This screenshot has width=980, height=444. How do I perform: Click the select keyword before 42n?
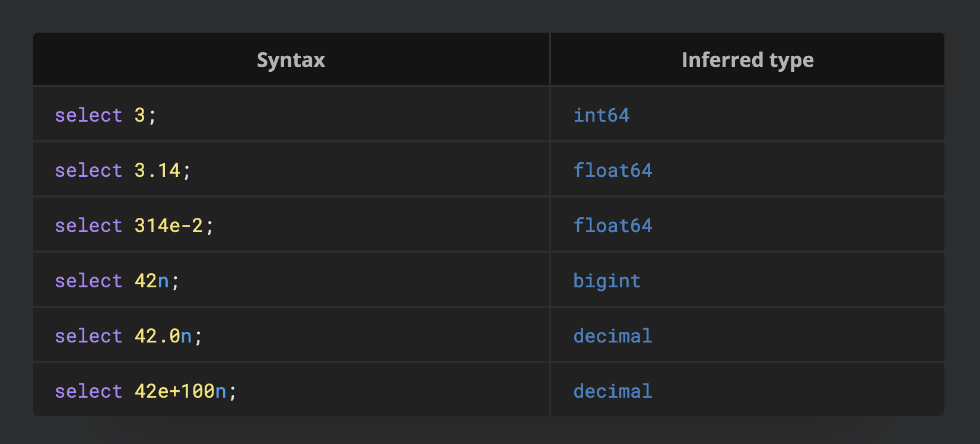coord(88,281)
